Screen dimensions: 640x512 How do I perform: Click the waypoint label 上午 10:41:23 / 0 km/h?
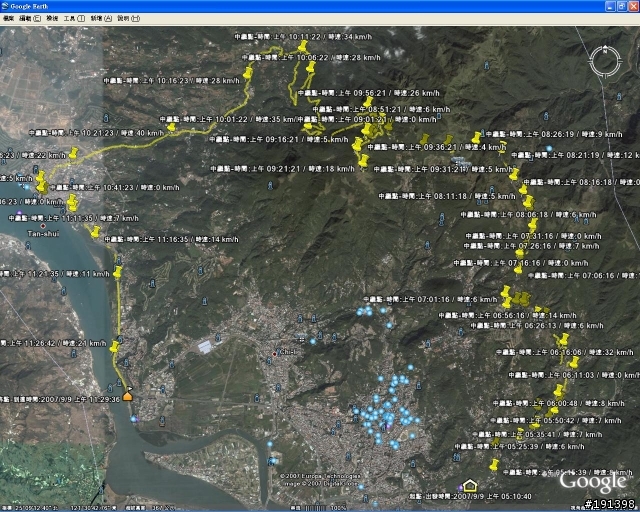coord(114,187)
